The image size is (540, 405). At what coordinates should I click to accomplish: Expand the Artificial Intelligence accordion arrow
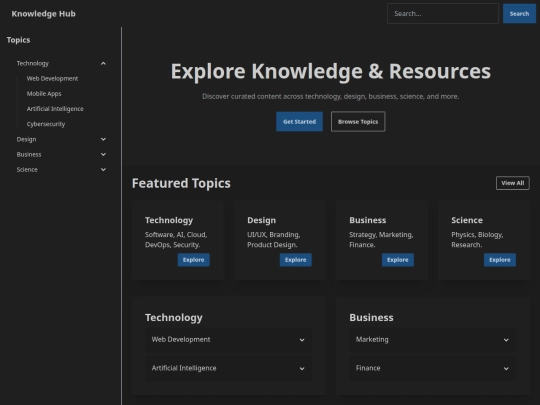click(302, 368)
